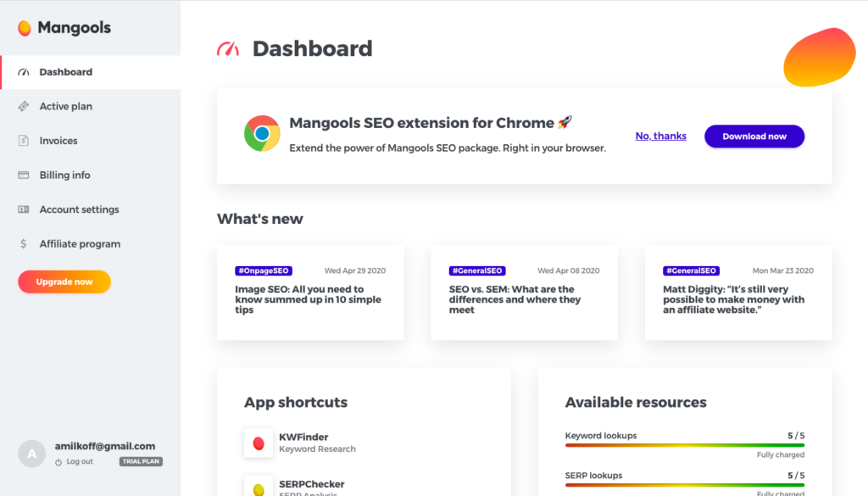Click the KWFinder app icon
The height and width of the screenshot is (496, 868).
pyautogui.click(x=259, y=443)
